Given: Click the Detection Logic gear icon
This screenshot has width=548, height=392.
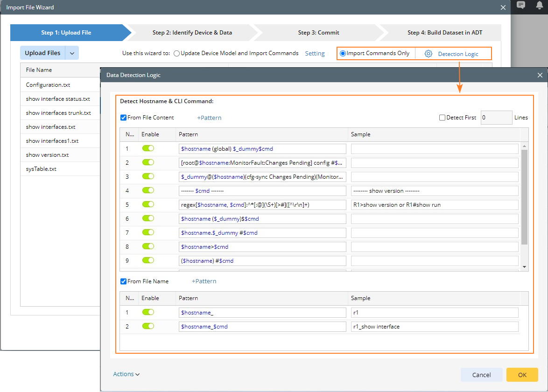Looking at the screenshot, I should [428, 54].
